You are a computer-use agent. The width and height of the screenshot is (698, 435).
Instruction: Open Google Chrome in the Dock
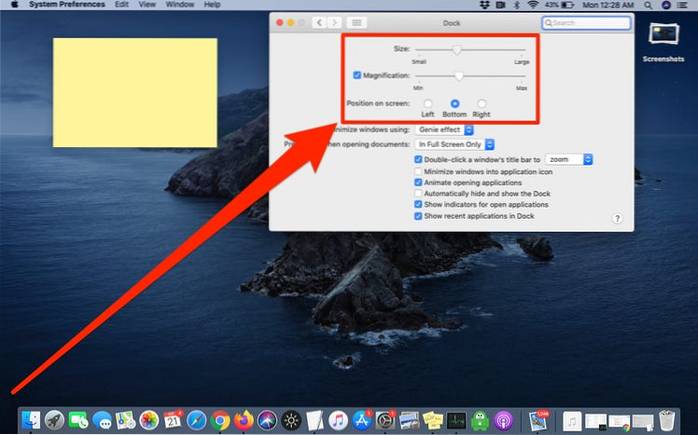coord(220,420)
